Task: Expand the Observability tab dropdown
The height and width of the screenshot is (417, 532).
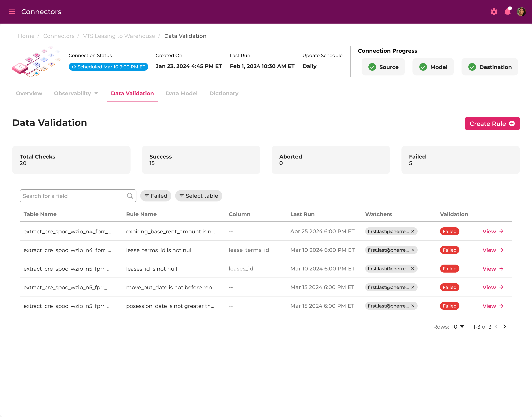Action: (96, 93)
